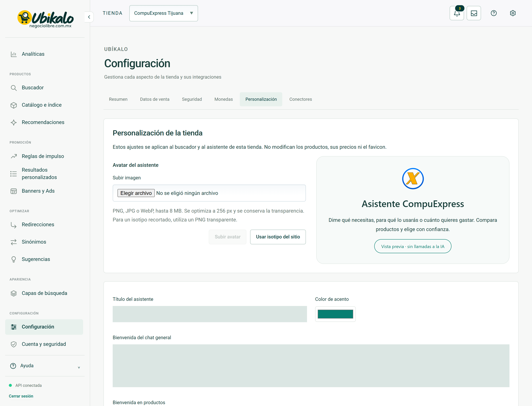
Task: Click the 'No se eligió ningún archivo' text
Action: point(187,193)
